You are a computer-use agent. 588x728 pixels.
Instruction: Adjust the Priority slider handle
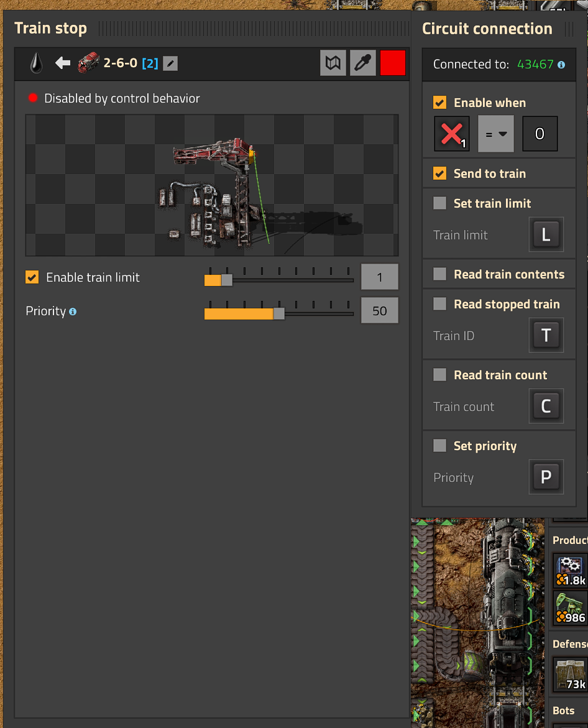tap(279, 314)
